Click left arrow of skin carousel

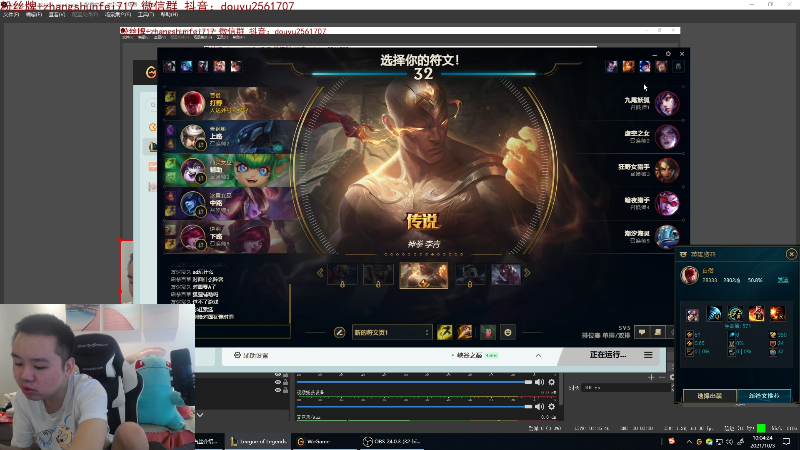pos(320,273)
